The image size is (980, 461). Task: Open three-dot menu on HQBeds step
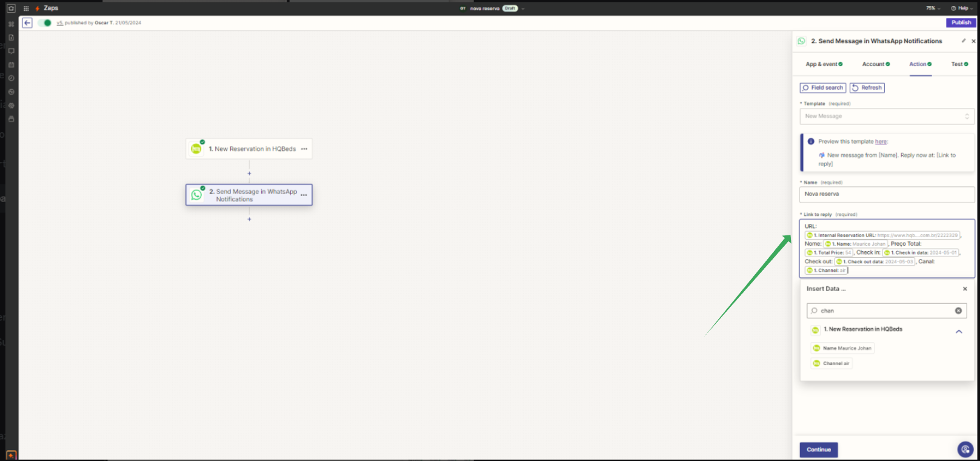coord(304,149)
